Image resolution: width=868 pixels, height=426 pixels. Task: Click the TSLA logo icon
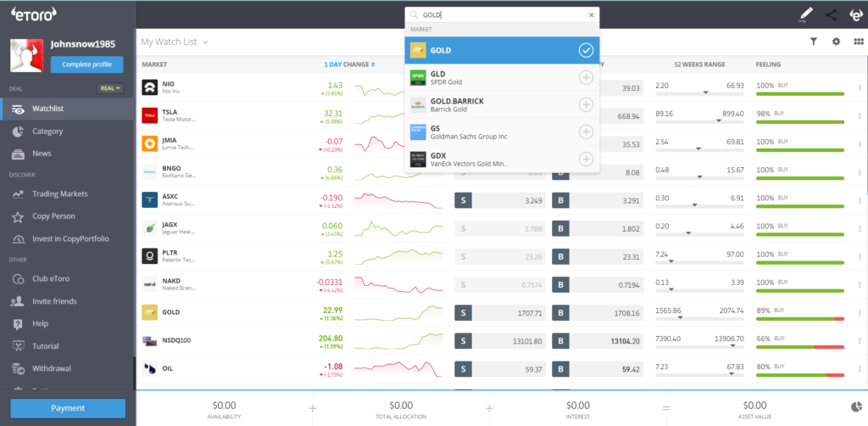point(149,115)
